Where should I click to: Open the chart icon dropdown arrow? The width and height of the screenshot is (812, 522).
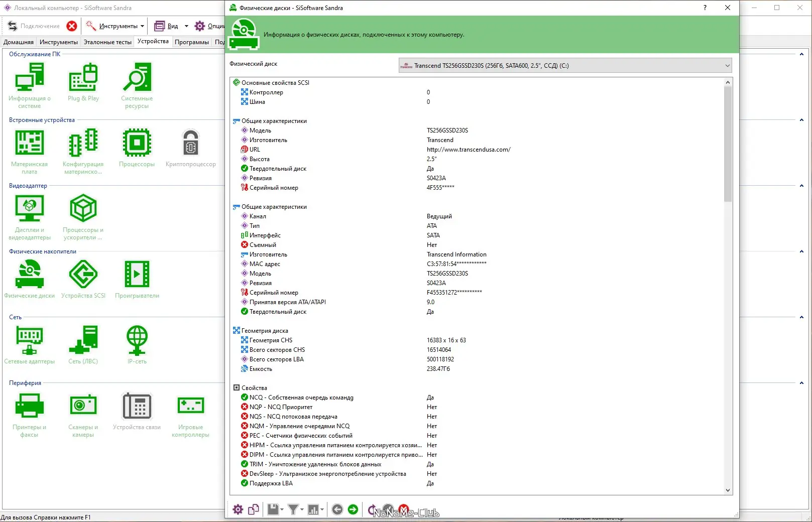pos(322,509)
